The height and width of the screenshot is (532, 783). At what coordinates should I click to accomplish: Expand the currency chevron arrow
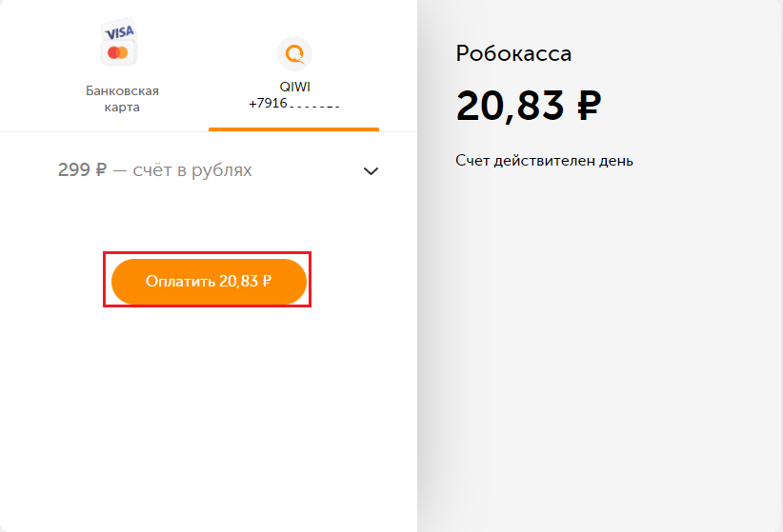coord(371,171)
